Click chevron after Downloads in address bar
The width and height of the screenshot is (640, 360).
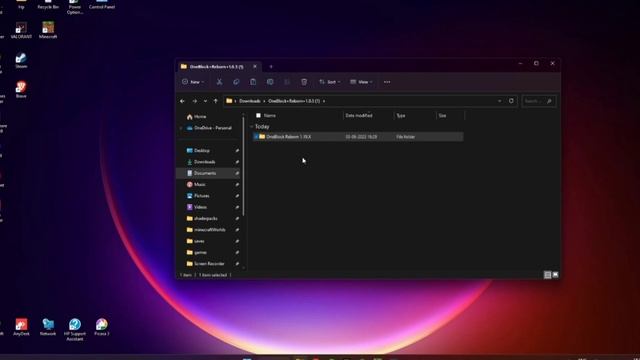coord(264,101)
